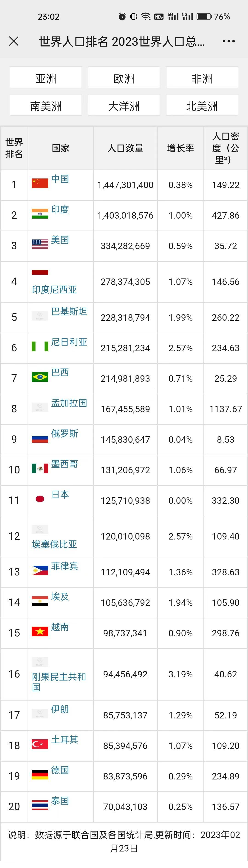Tap the 人口数量 column header
Viewport: 248px width, 868px height.
pyautogui.click(x=125, y=148)
